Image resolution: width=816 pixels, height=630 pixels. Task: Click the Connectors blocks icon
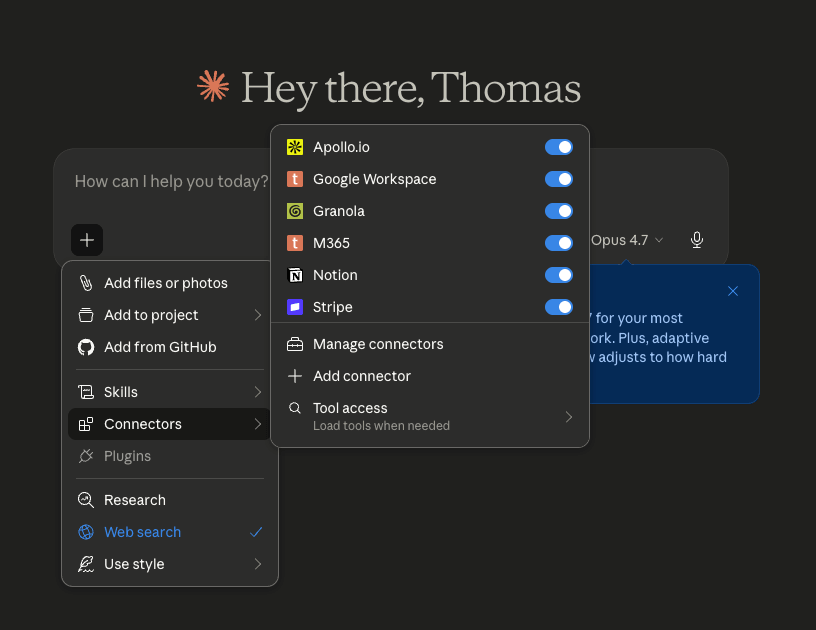[x=86, y=424]
